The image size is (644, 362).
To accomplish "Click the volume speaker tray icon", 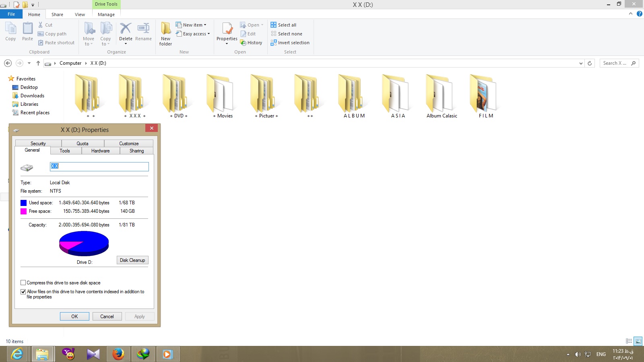I will click(578, 354).
